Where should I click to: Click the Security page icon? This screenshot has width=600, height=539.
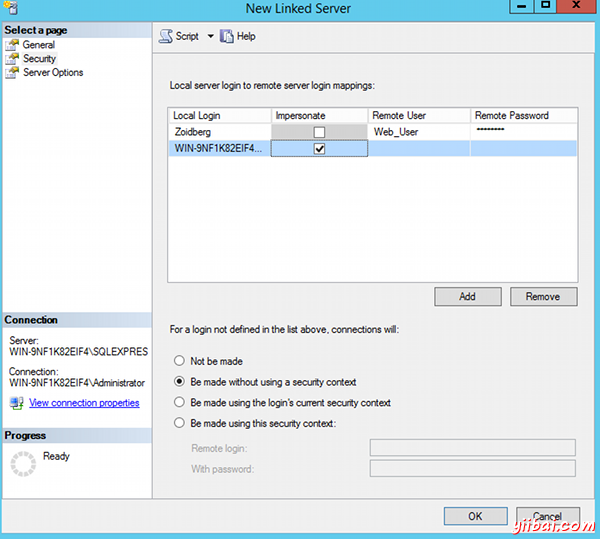point(12,59)
